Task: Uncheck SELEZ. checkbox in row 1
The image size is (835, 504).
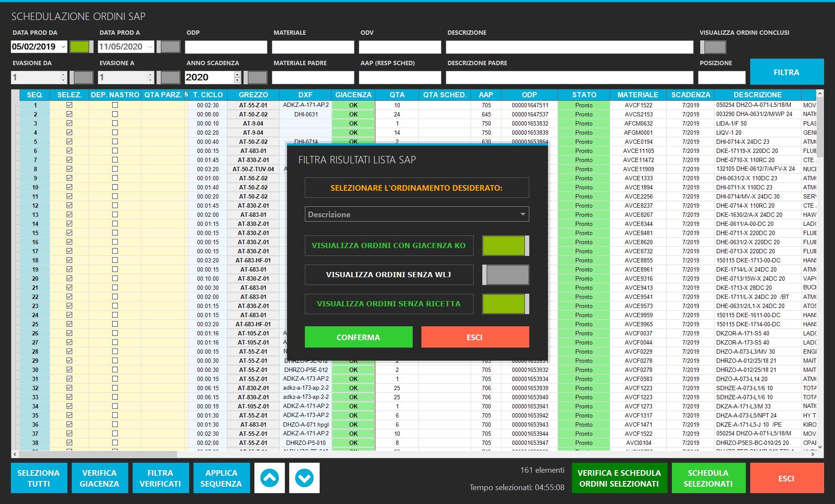Action: (x=69, y=105)
